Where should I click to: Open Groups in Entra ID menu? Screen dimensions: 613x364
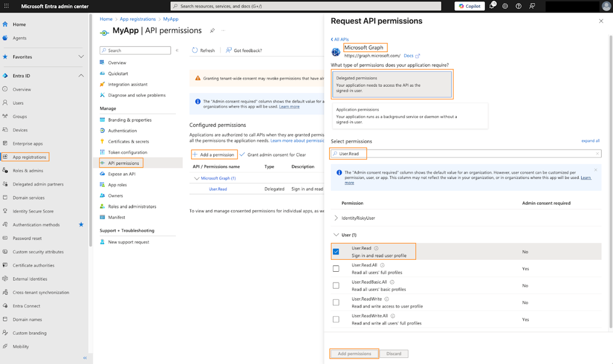tap(20, 117)
